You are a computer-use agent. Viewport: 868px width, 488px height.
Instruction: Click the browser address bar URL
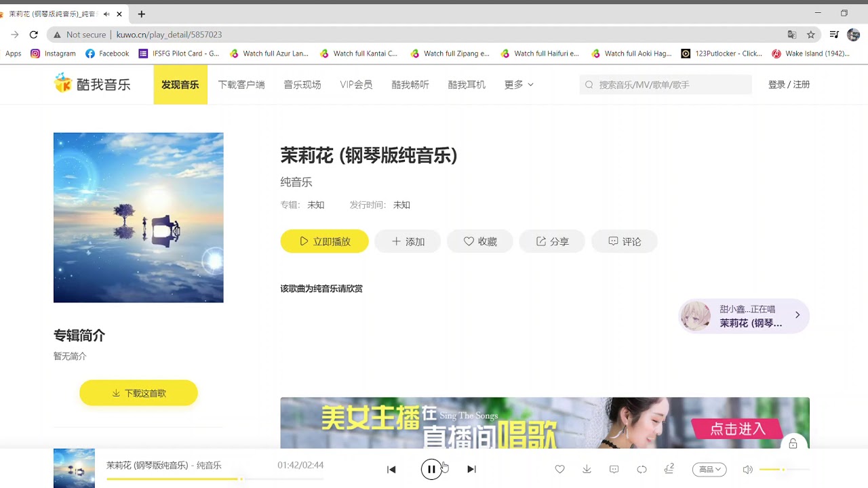[x=170, y=35]
